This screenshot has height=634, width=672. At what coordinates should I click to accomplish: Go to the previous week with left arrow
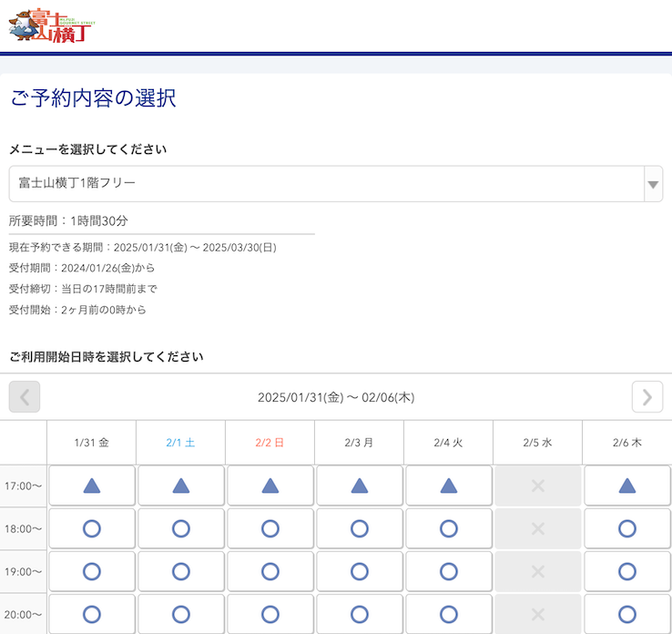(25, 397)
